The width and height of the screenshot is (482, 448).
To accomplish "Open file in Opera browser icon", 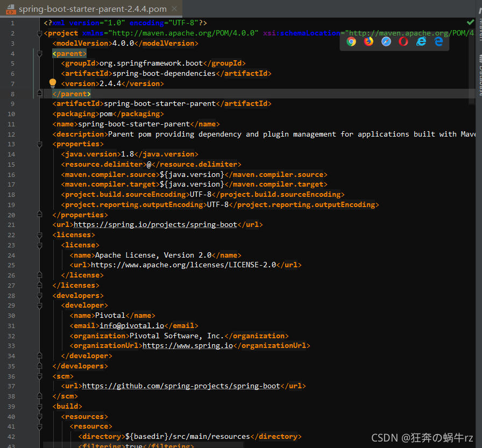I will [x=403, y=41].
